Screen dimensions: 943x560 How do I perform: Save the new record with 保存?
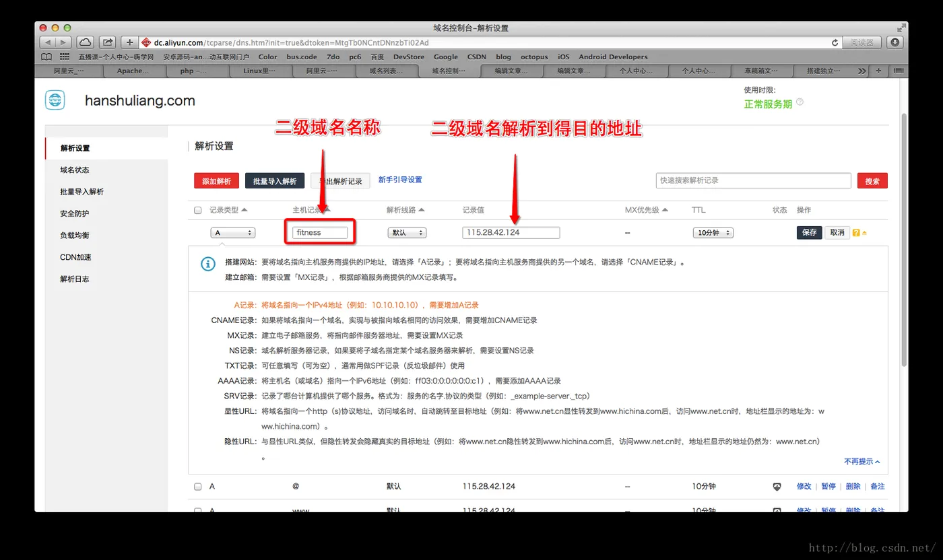coord(809,233)
